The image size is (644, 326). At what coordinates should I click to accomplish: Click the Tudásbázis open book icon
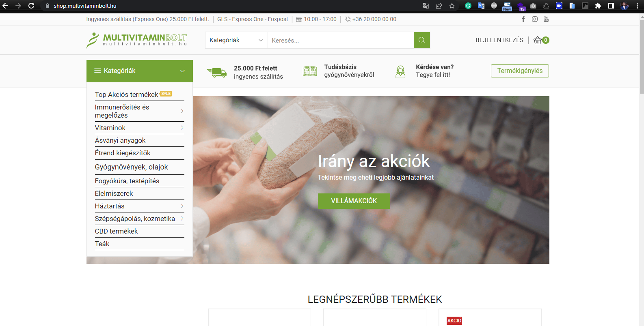click(310, 71)
